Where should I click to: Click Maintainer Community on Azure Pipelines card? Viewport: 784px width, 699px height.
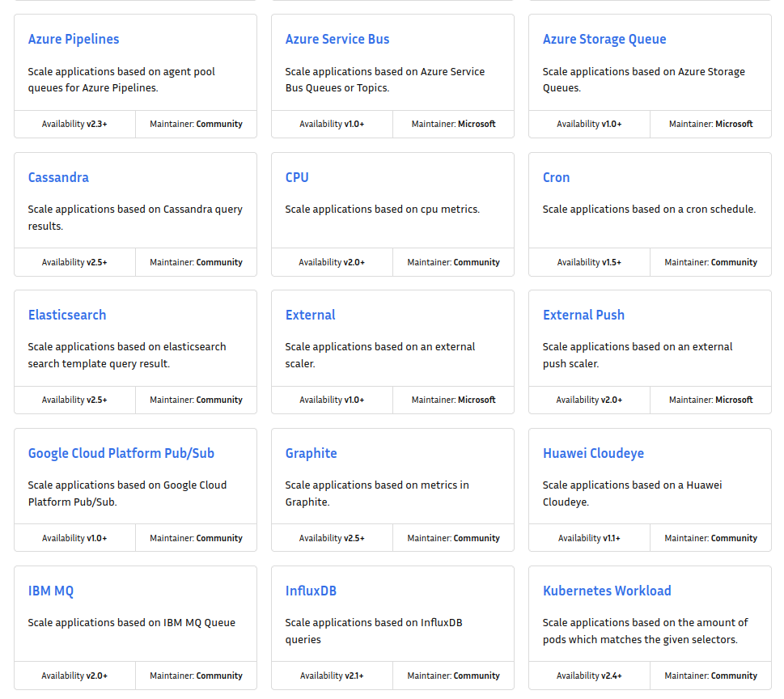[x=196, y=124]
